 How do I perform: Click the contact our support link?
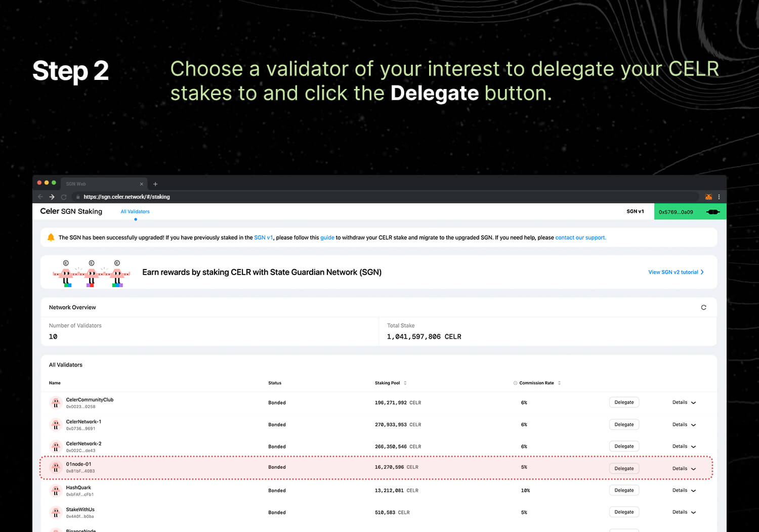click(x=580, y=238)
